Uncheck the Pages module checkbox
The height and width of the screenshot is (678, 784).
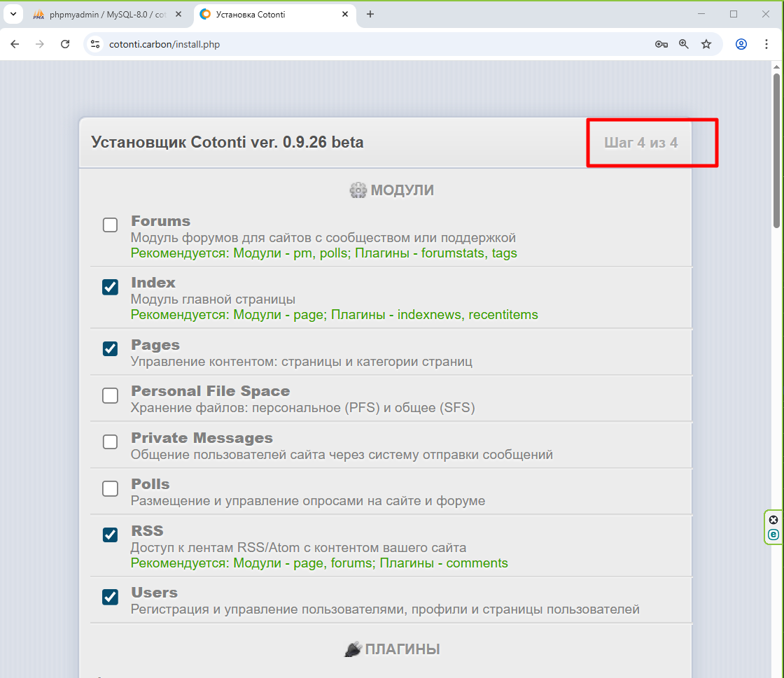pyautogui.click(x=110, y=348)
